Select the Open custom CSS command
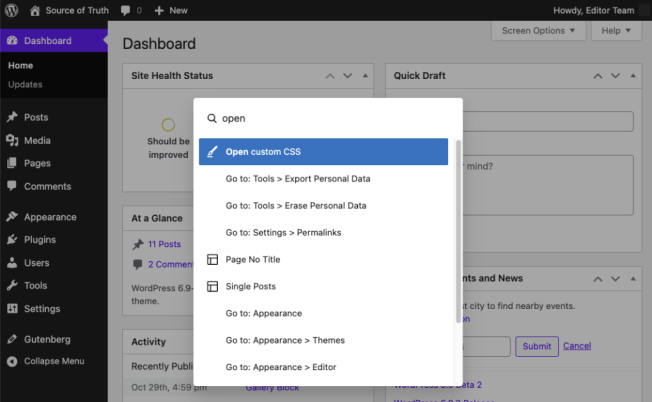Image resolution: width=652 pixels, height=402 pixels. click(323, 152)
